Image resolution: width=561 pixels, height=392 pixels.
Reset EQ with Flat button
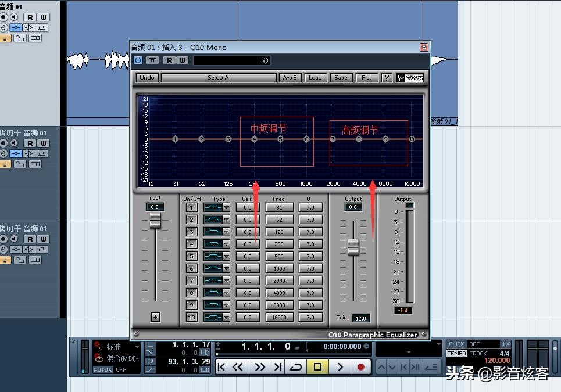click(367, 78)
